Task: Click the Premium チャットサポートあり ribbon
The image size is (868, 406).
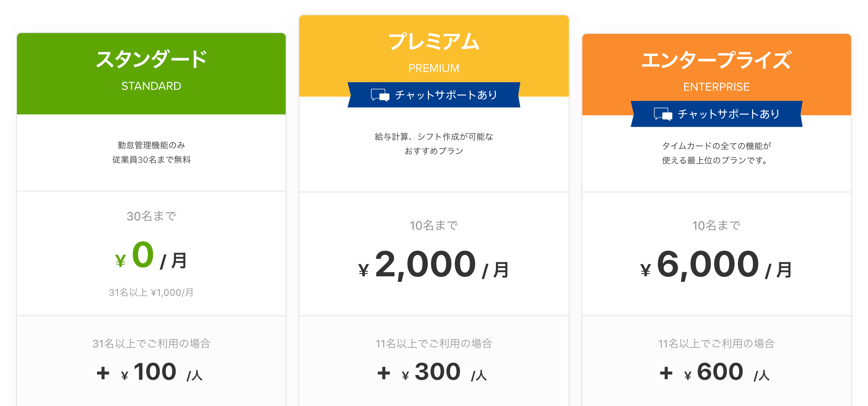Action: point(434,95)
